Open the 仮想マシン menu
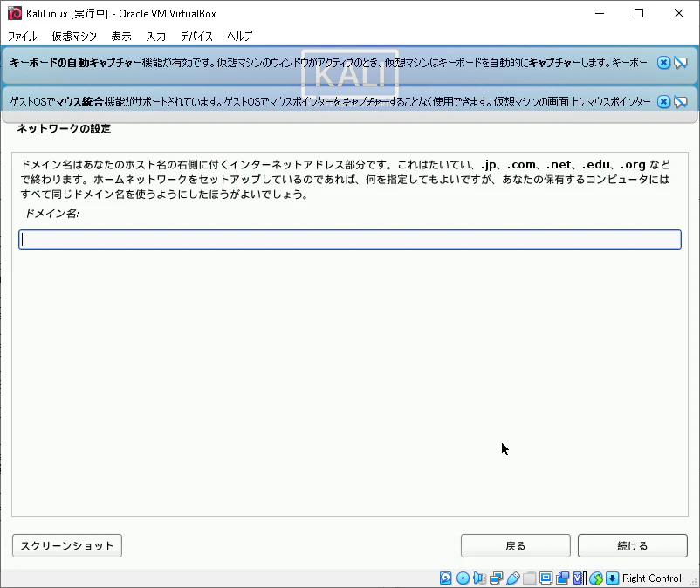700x588 pixels. pyautogui.click(x=74, y=36)
